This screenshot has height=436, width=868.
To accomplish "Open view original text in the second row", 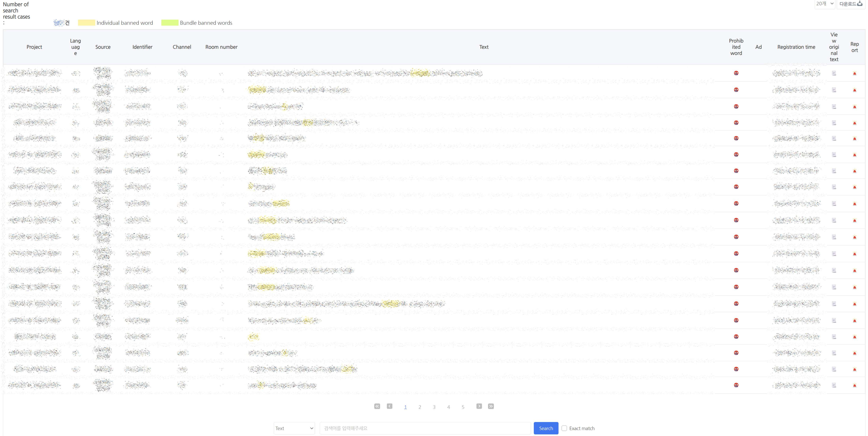I will 834,90.
